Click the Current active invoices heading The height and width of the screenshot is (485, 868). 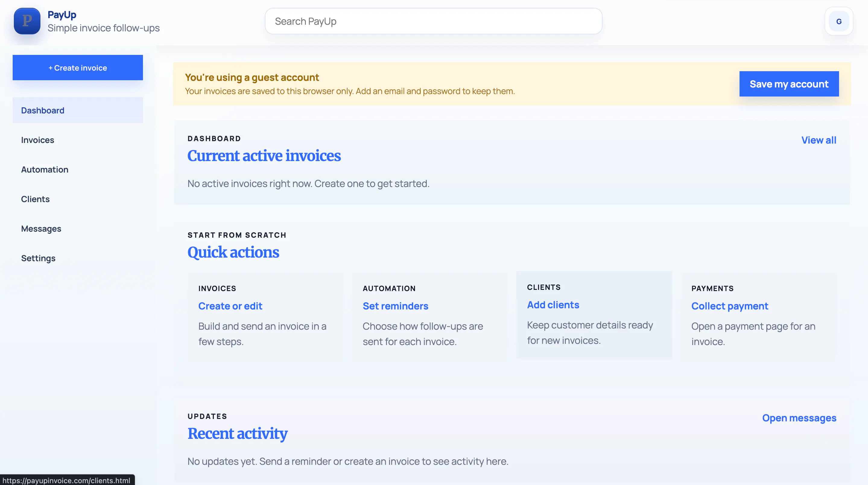click(x=264, y=156)
